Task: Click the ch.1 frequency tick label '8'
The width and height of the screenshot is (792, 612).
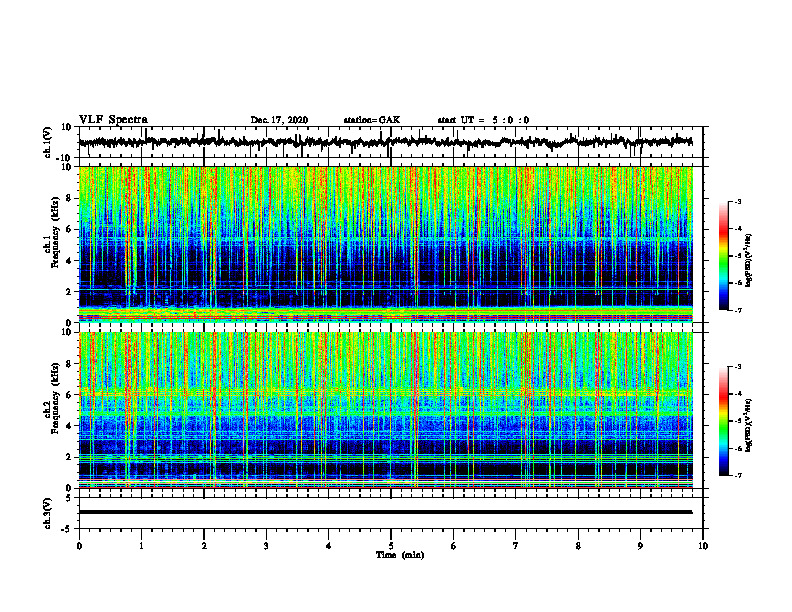Action: pos(69,198)
